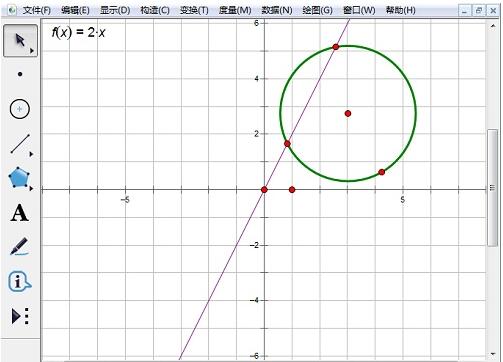Select the unit point on the x-axis
This screenshot has width=503, height=362.
point(292,190)
